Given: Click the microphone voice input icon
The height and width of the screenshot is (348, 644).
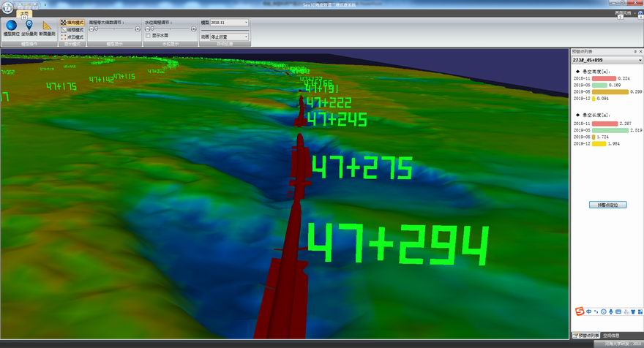Looking at the screenshot, I should [611, 312].
